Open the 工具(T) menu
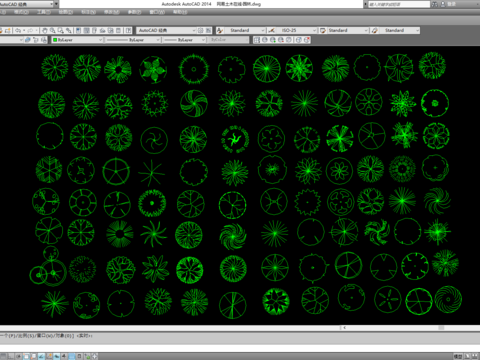 (44, 12)
